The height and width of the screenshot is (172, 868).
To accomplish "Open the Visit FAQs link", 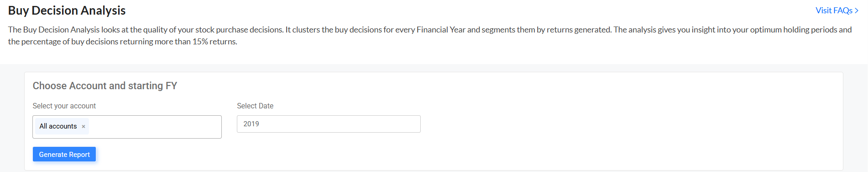I will [x=837, y=11].
